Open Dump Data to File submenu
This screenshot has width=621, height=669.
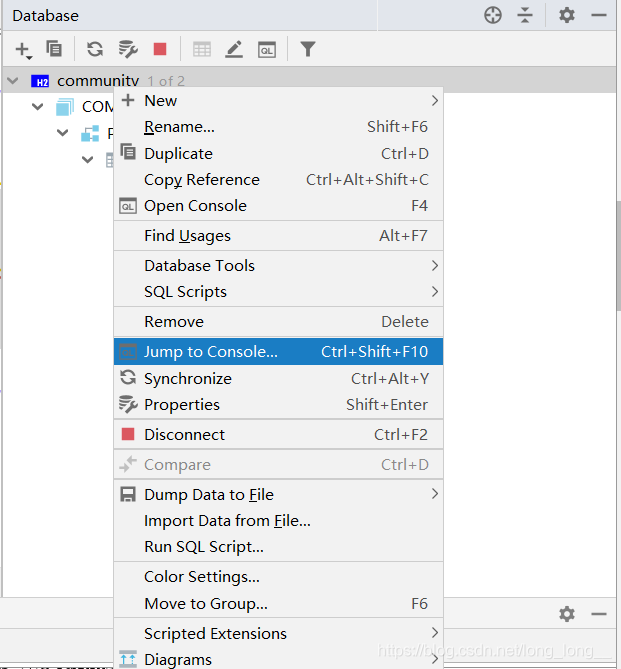click(278, 494)
